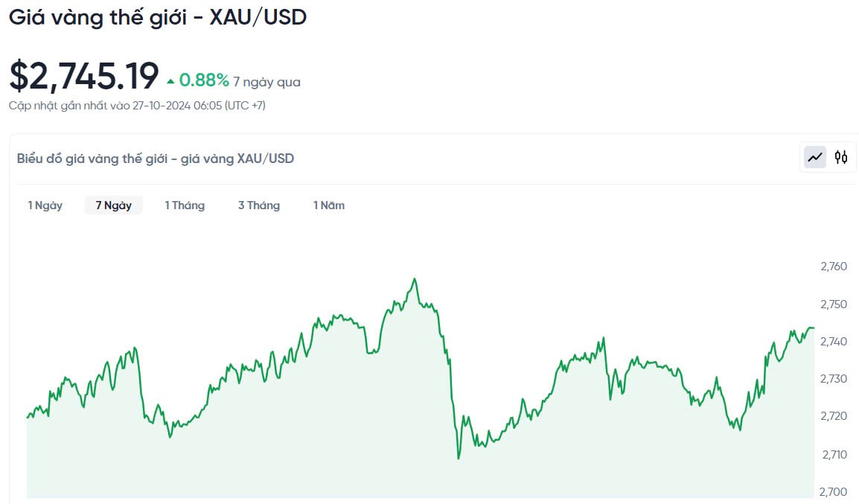
Task: Select the 1 Ngày time range
Action: click(45, 205)
